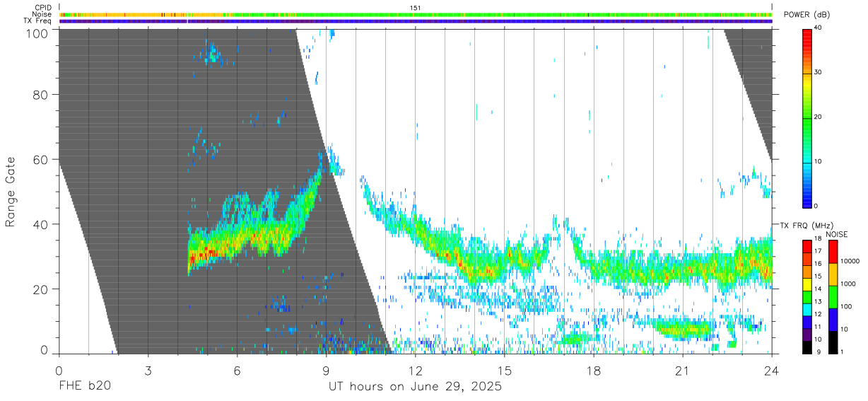
Task: Click the 20 tick on range gate axis
Action: click(x=42, y=289)
